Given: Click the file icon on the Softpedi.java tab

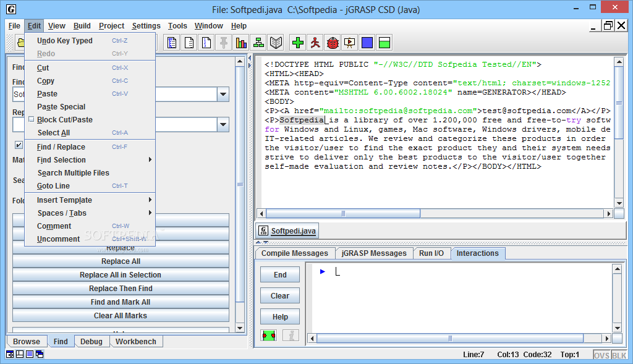Looking at the screenshot, I should [263, 231].
